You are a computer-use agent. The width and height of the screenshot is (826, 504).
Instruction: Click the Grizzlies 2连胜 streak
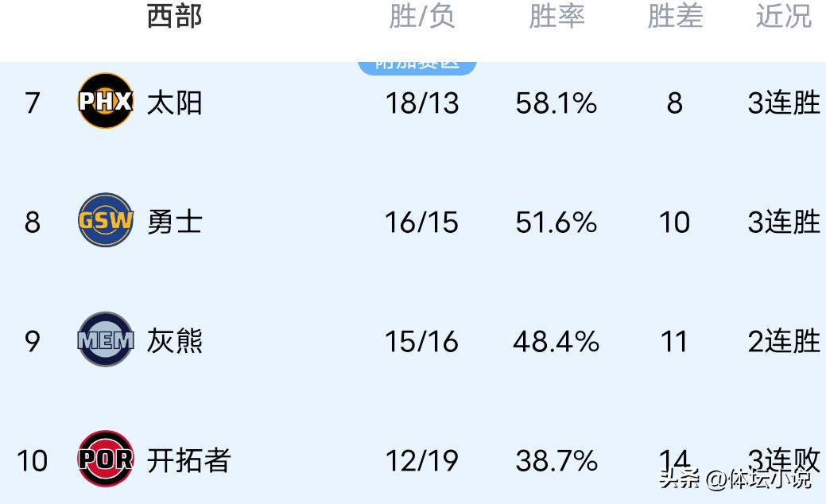(783, 342)
